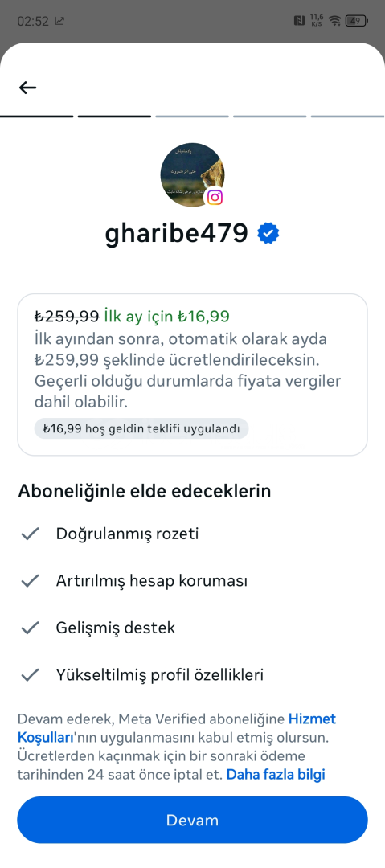Screen dimensions: 385x868
Task: Open the profile picture thumbnail
Action: [x=192, y=175]
